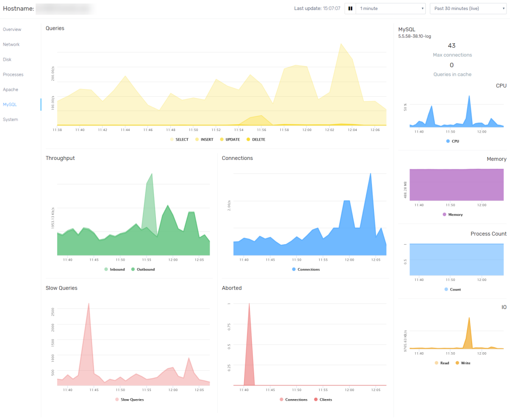Toggle Connections series in Aborted legend
This screenshot has height=420, width=510.
pyautogui.click(x=293, y=400)
